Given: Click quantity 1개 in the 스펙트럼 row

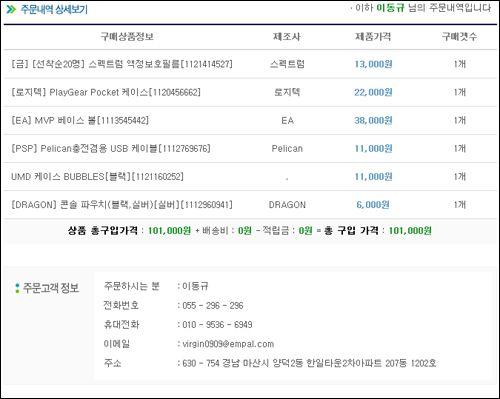Looking at the screenshot, I should [460, 64].
